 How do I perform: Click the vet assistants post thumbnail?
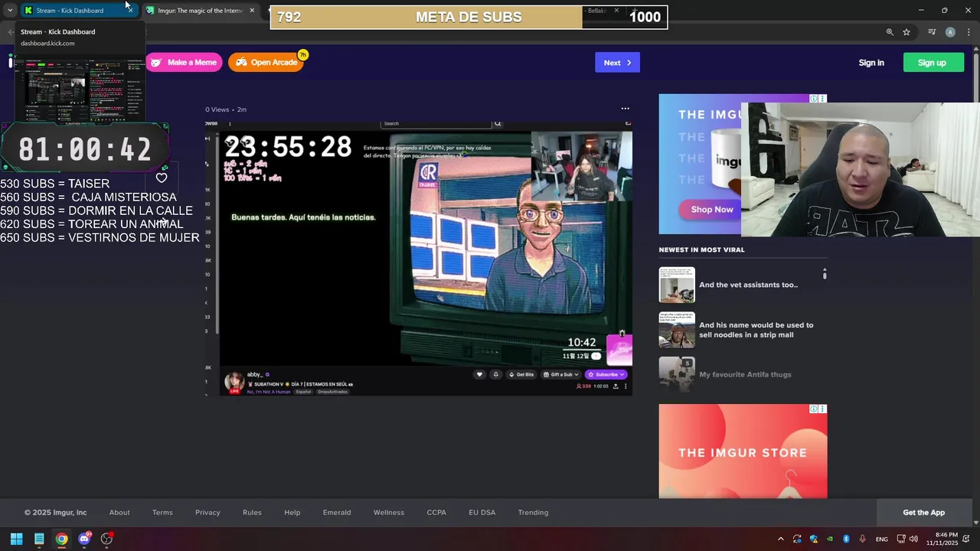coord(677,285)
